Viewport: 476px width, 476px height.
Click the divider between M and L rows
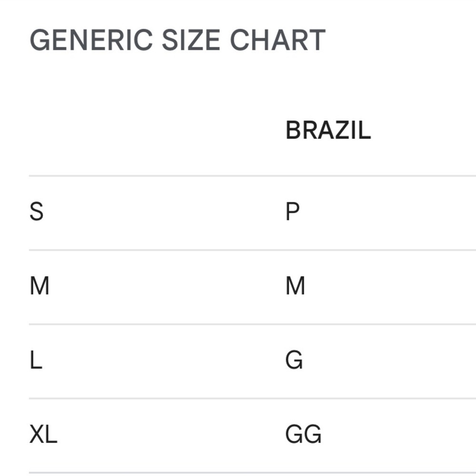click(x=252, y=324)
